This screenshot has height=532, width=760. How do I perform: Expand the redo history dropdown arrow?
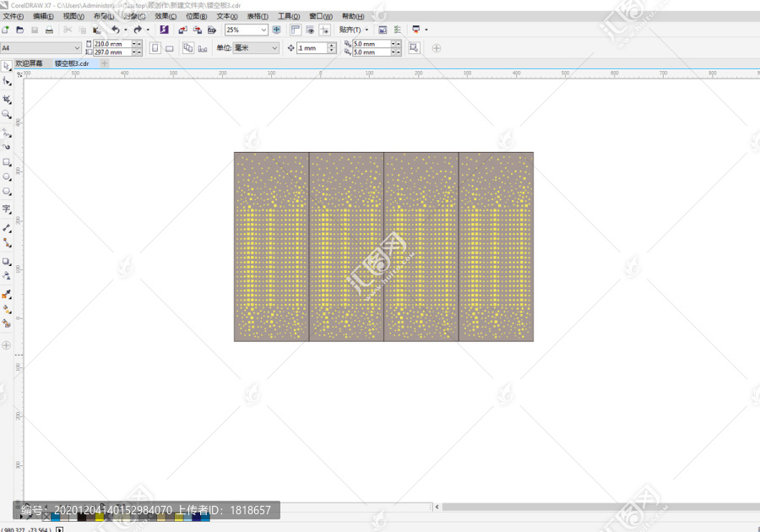tap(148, 30)
